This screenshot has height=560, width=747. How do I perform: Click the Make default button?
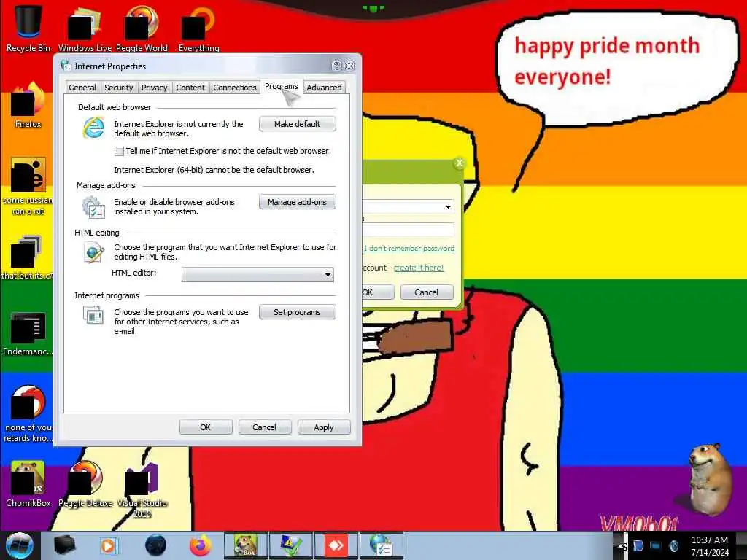click(x=298, y=124)
